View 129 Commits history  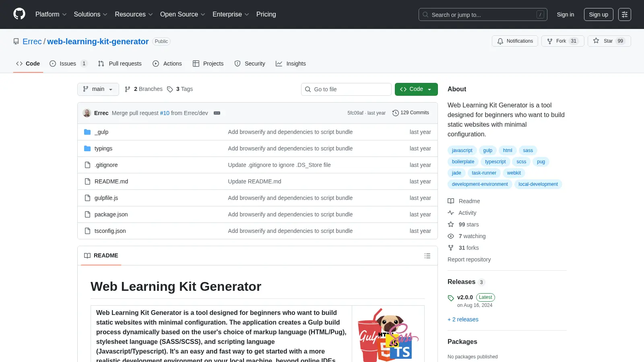point(411,113)
